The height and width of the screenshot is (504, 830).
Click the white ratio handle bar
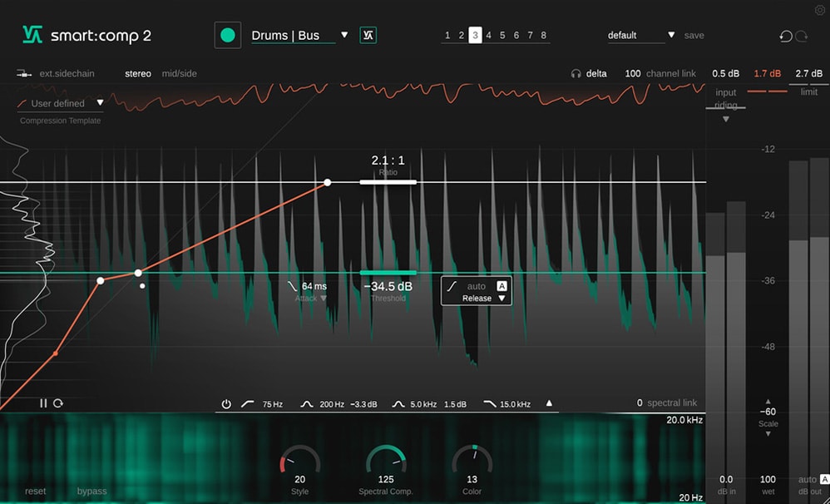pyautogui.click(x=388, y=182)
